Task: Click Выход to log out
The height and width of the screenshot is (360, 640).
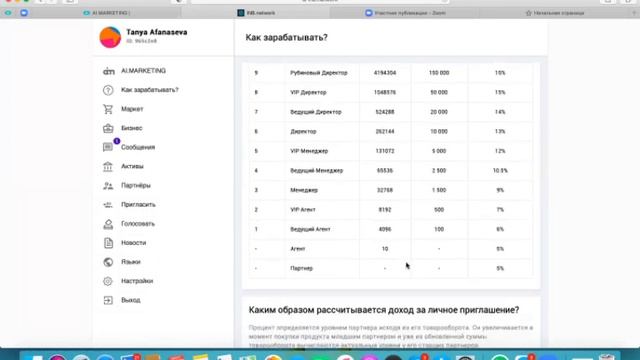Action: tap(131, 300)
